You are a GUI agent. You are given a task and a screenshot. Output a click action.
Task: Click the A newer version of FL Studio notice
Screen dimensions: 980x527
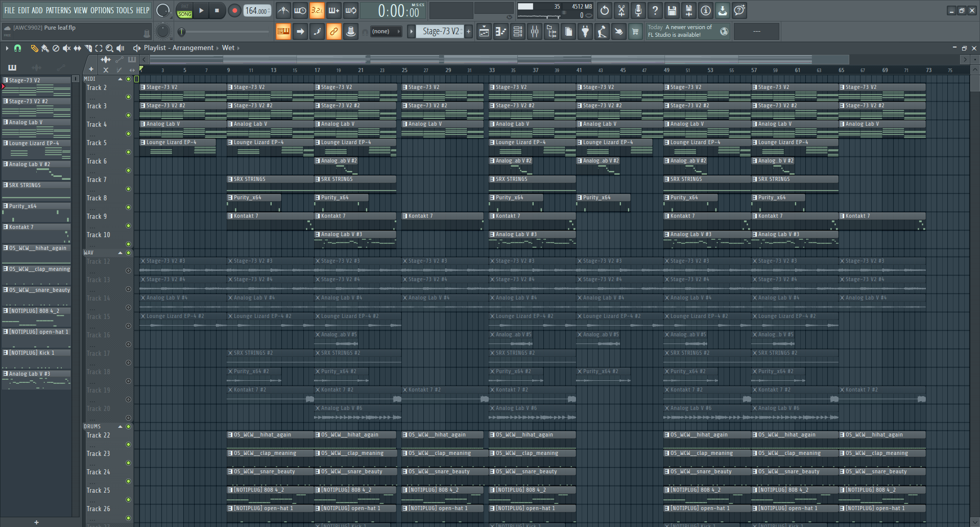tap(688, 31)
